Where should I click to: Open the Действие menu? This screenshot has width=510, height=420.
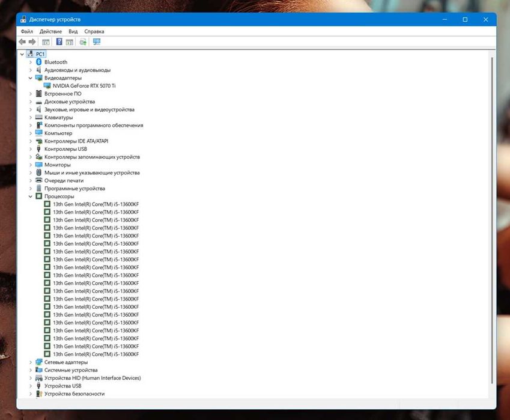point(50,31)
